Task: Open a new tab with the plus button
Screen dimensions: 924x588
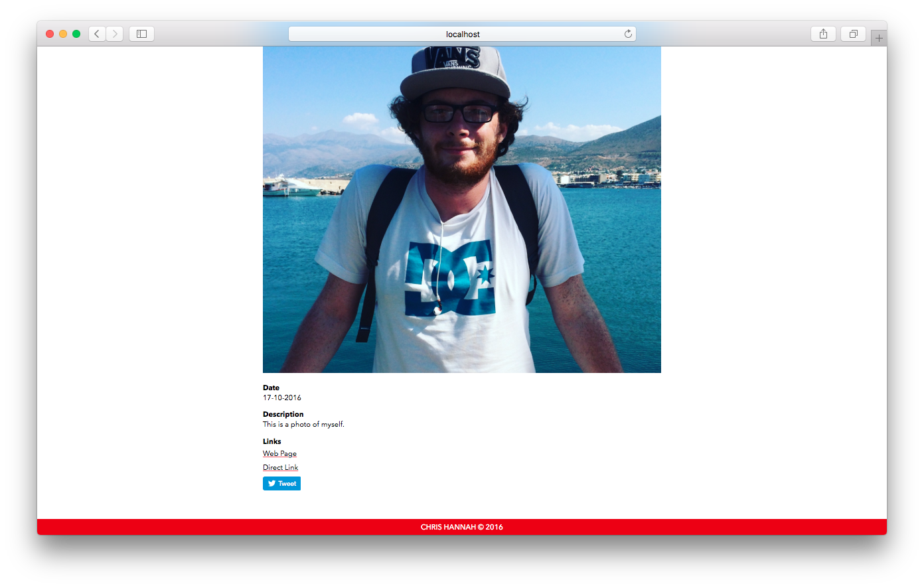Action: point(879,38)
